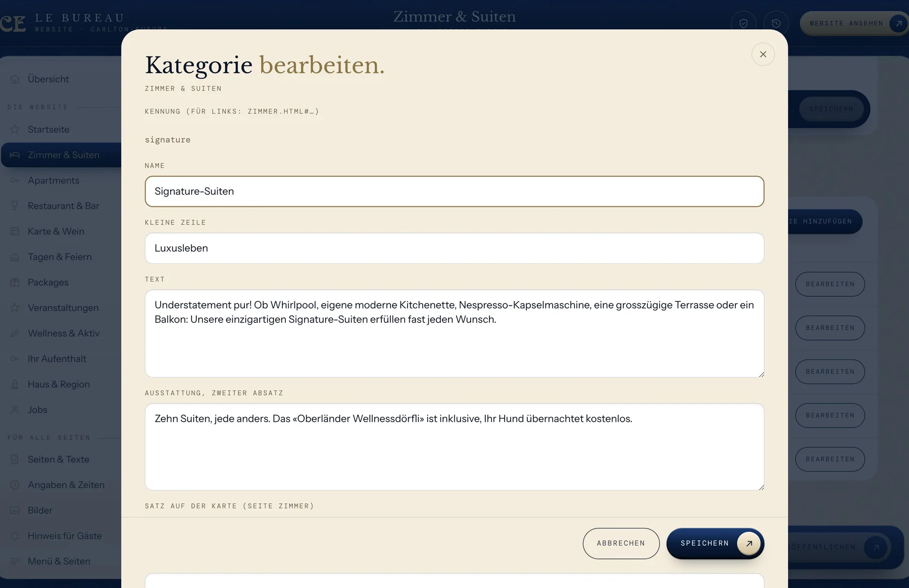Click the clock icon beside Angaben & Zeiten

(15, 485)
